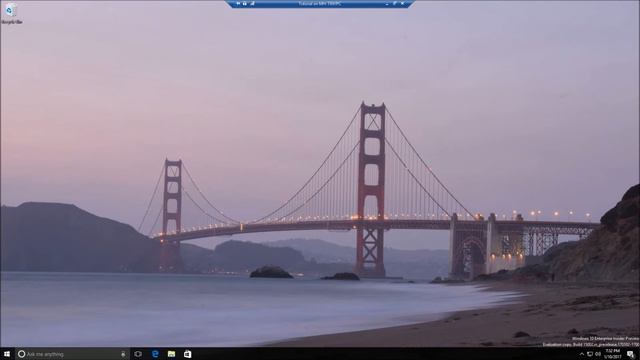Image resolution: width=640 pixels, height=360 pixels.
Task: Click the Cortana circle icon
Action: click(22, 354)
